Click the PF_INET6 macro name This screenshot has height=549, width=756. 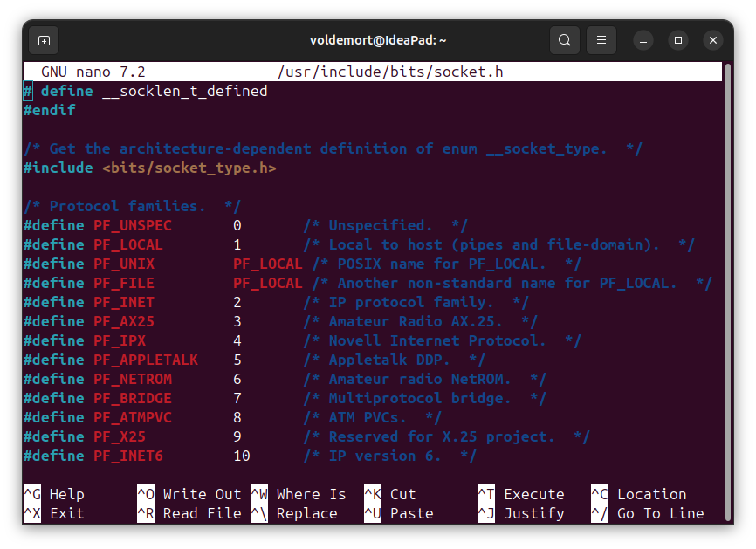pyautogui.click(x=128, y=456)
